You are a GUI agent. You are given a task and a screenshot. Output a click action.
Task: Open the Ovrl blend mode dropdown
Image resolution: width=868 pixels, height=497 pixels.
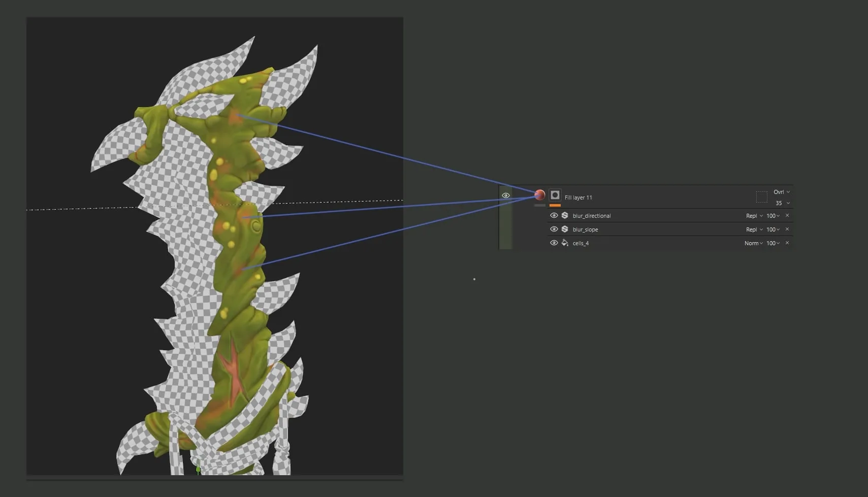782,192
